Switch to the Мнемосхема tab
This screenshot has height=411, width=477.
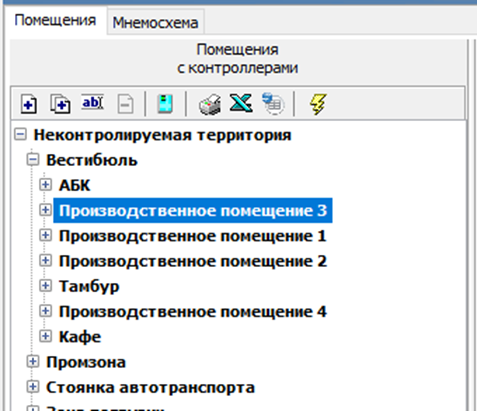[155, 23]
